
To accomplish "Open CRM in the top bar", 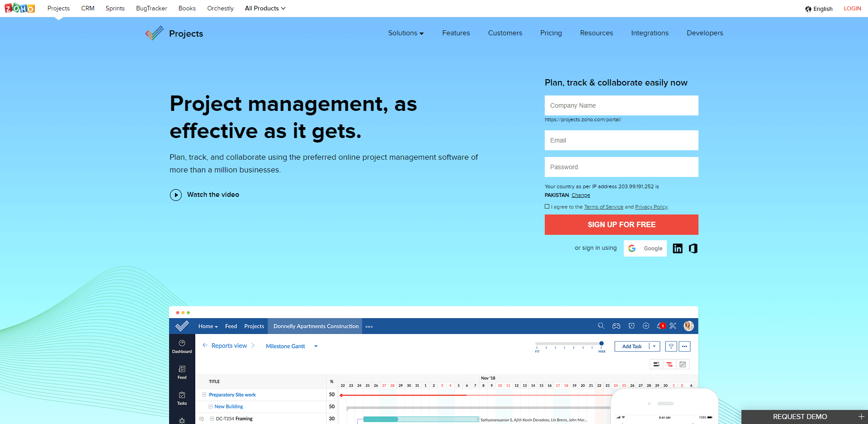I will point(88,8).
